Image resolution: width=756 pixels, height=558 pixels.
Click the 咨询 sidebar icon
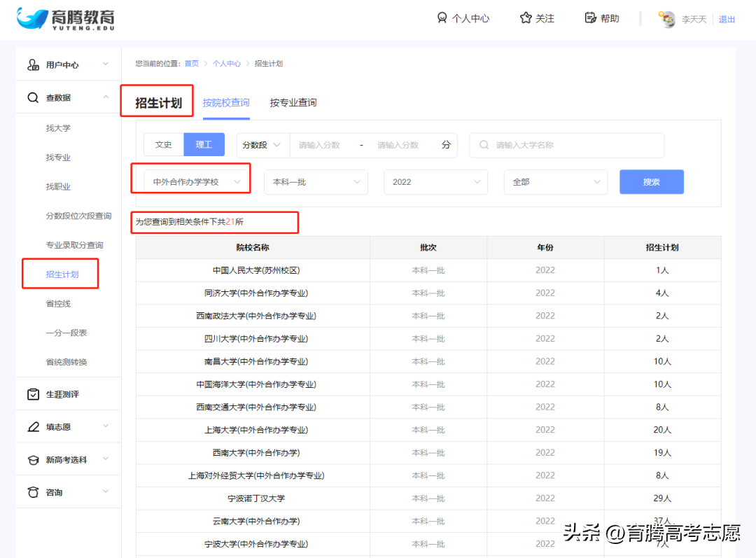(x=32, y=491)
